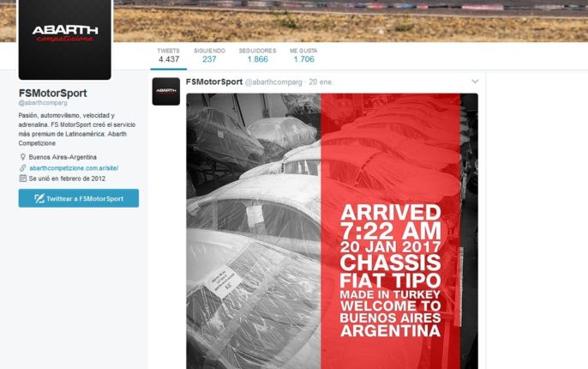Click FSMotorSport author name on the tweet
Viewport: 588px width, 369px height.
click(214, 82)
